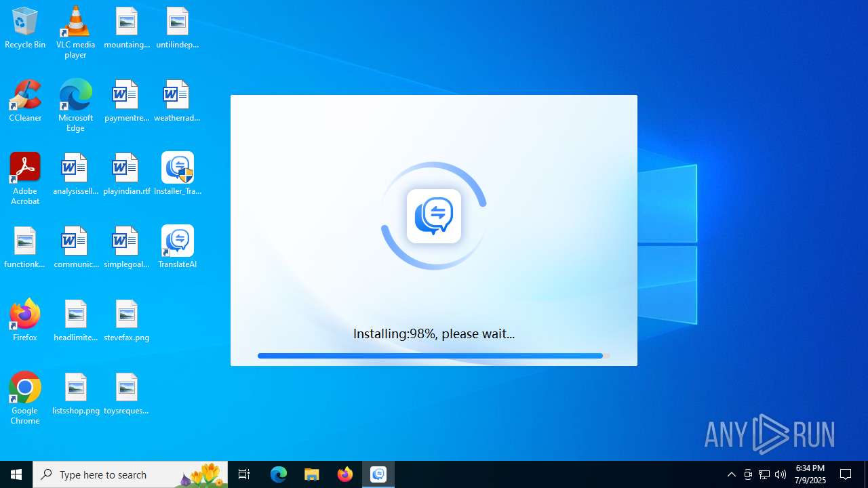Image resolution: width=868 pixels, height=488 pixels.
Task: Select the headlimite... image file icon
Action: pos(75,321)
